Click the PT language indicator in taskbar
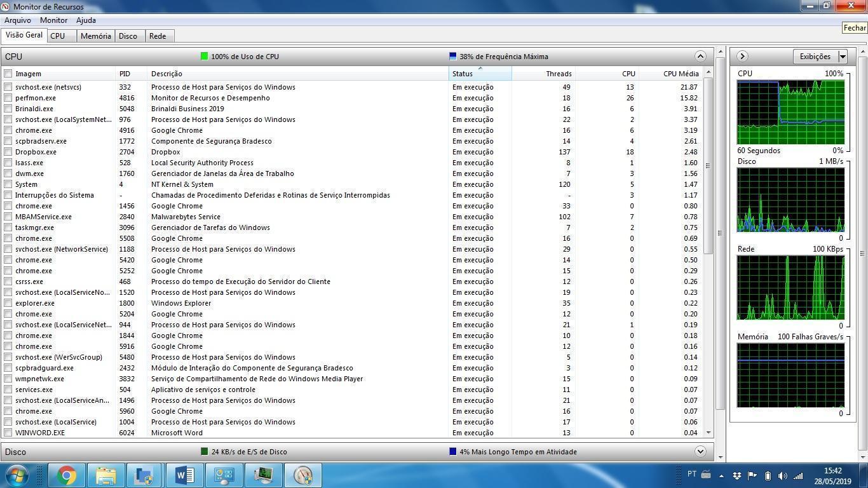The width and height of the screenshot is (868, 488). pyautogui.click(x=692, y=474)
